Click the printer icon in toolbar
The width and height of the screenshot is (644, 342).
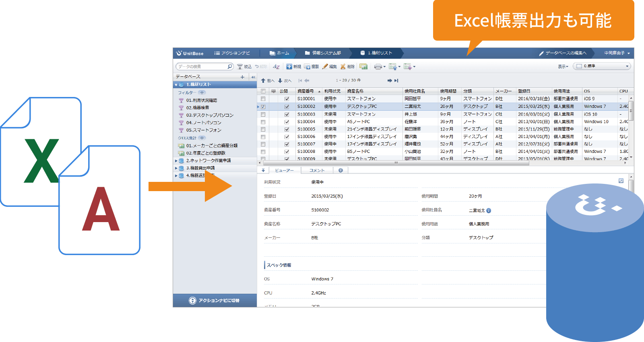[x=378, y=67]
